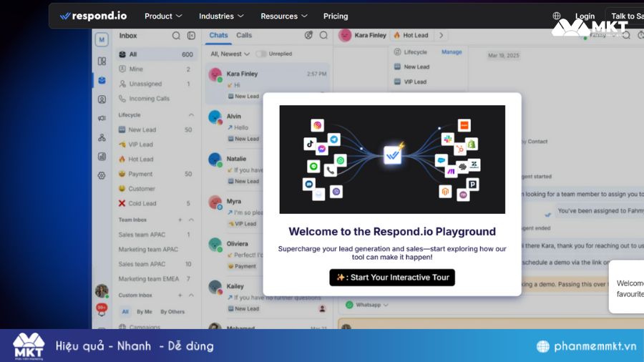
Task: Open the contacts icon in left sidebar
Action: click(102, 99)
